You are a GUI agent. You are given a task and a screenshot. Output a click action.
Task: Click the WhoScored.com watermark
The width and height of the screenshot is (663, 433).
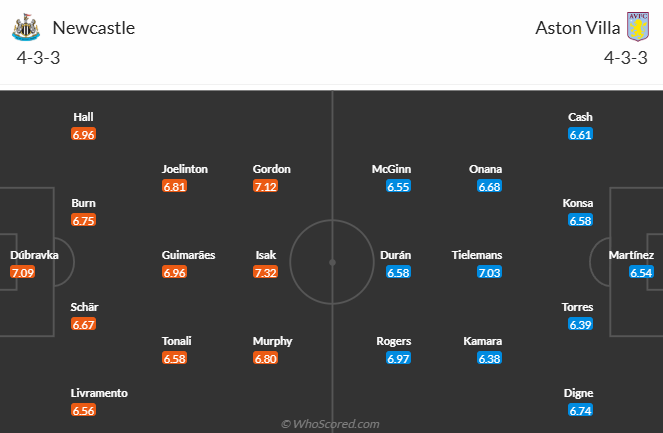(x=330, y=424)
